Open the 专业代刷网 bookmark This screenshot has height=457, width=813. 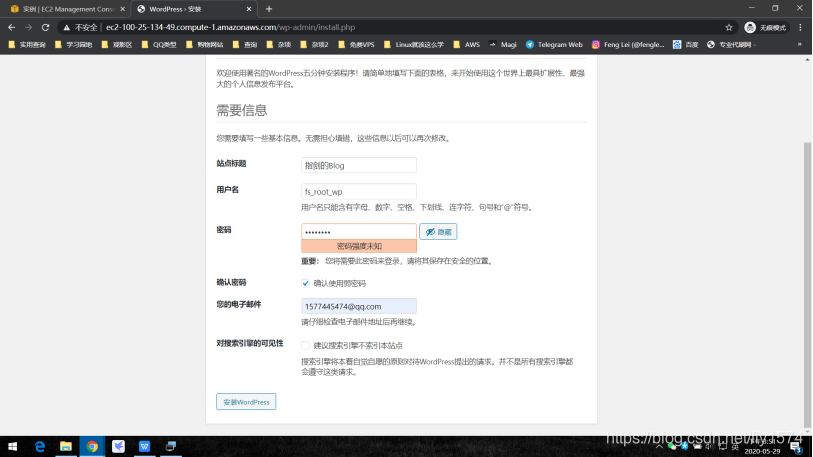coord(732,45)
